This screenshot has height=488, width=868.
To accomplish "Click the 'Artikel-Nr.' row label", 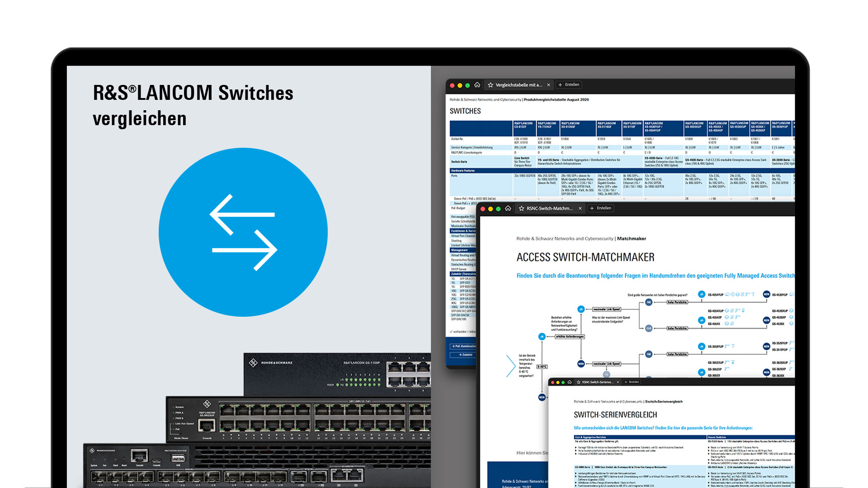I will pyautogui.click(x=458, y=139).
